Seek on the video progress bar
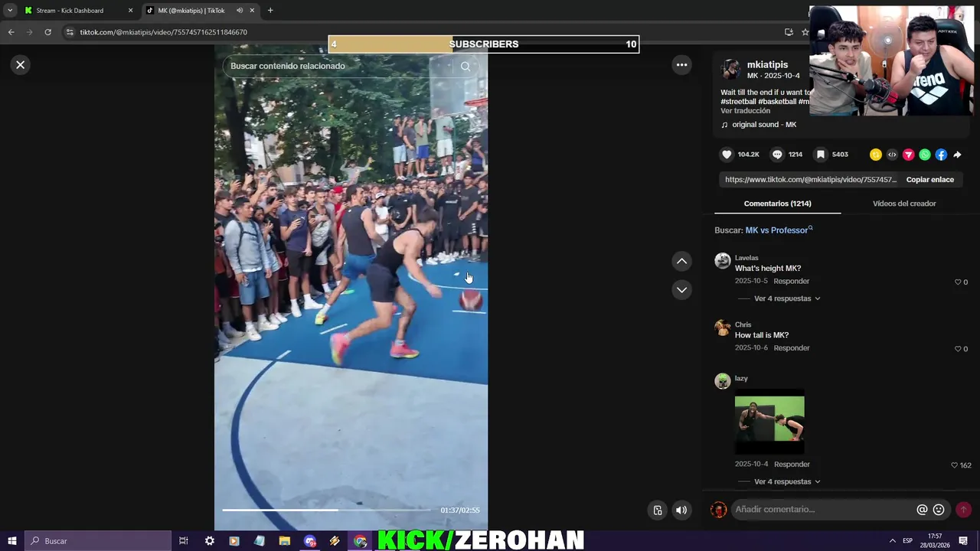980x551 pixels. pyautogui.click(x=325, y=510)
